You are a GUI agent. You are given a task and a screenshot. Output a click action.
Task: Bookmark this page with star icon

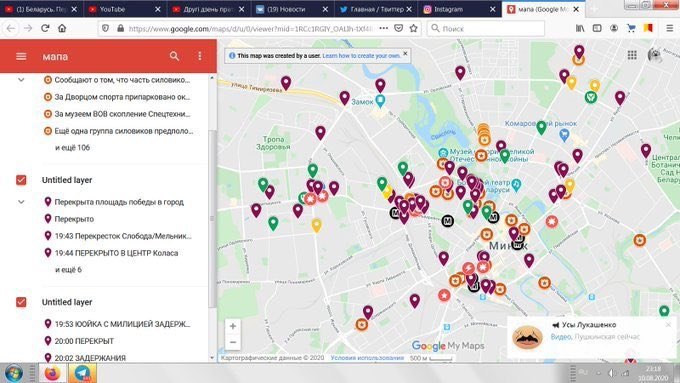pos(414,28)
